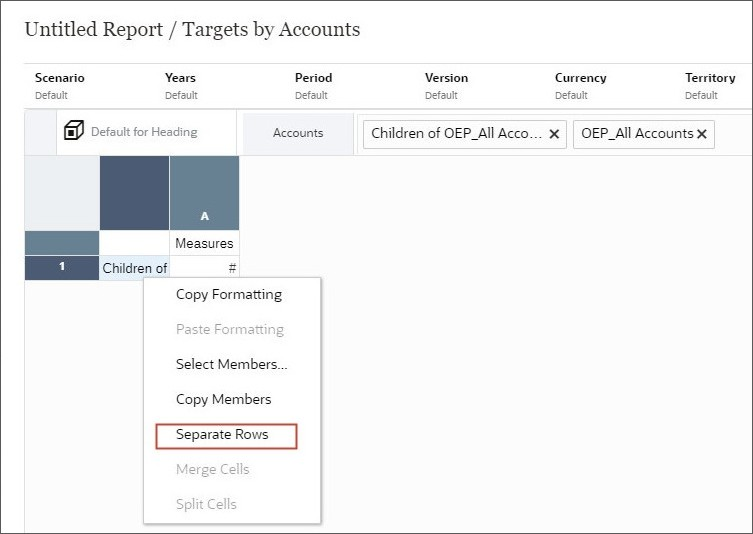Click Merge Cells menu entry
Image resolution: width=753 pixels, height=534 pixels.
pos(212,469)
